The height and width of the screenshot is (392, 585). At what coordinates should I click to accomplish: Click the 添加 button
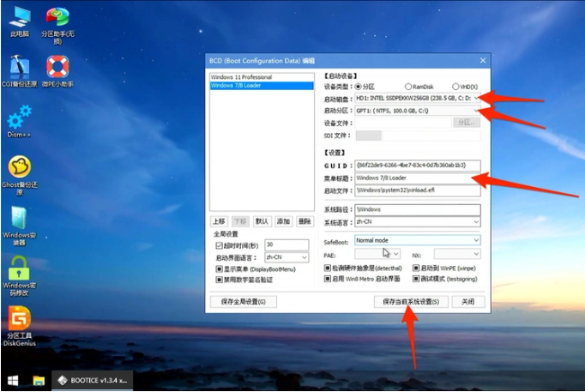[x=283, y=221]
